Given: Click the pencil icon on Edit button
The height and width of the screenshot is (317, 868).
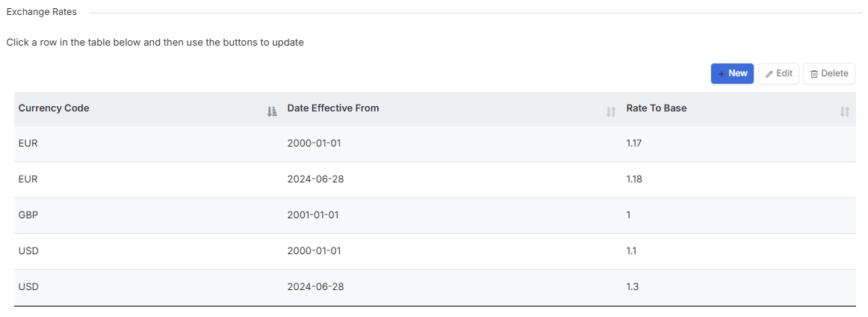Looking at the screenshot, I should tap(769, 74).
